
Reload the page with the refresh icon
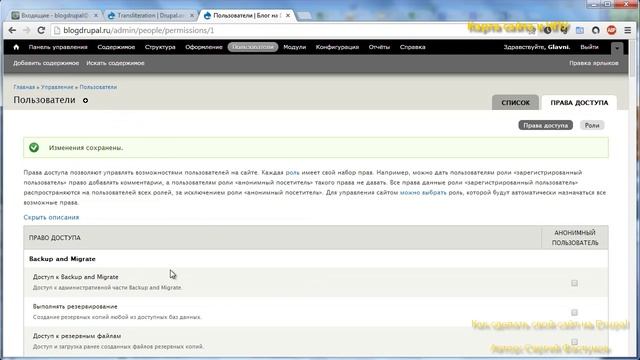click(x=41, y=30)
